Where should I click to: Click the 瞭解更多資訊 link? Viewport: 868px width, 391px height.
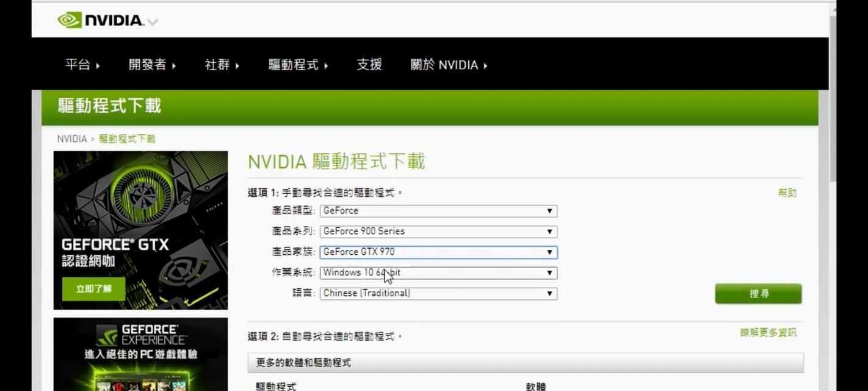tap(768, 332)
